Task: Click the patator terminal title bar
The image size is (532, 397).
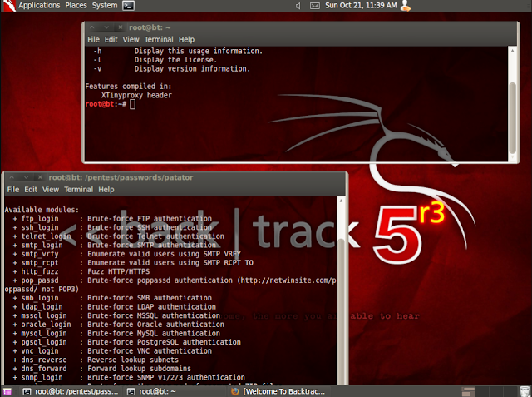Action: (x=175, y=177)
